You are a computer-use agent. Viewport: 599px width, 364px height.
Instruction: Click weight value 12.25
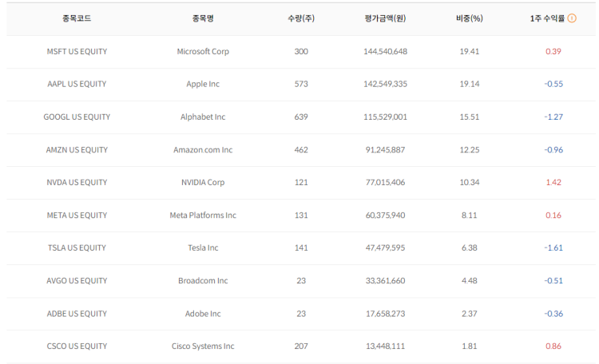469,150
